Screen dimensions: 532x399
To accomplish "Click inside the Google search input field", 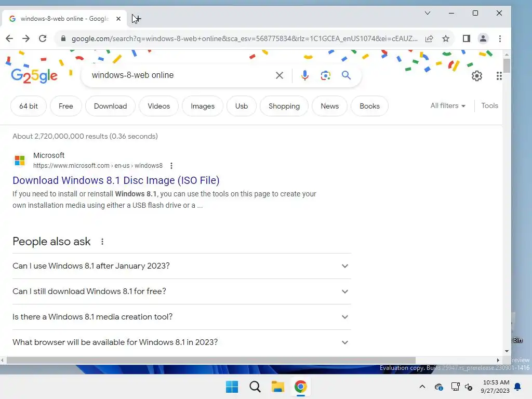I will pos(180,75).
